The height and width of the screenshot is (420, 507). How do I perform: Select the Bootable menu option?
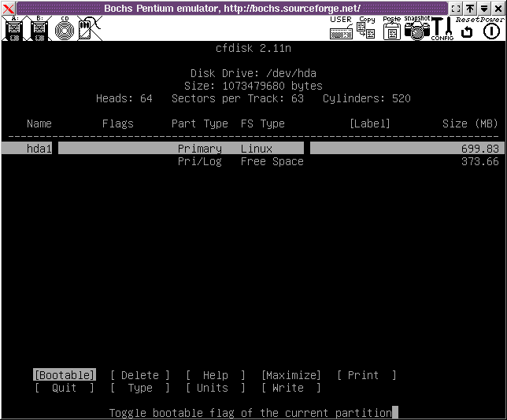click(64, 375)
